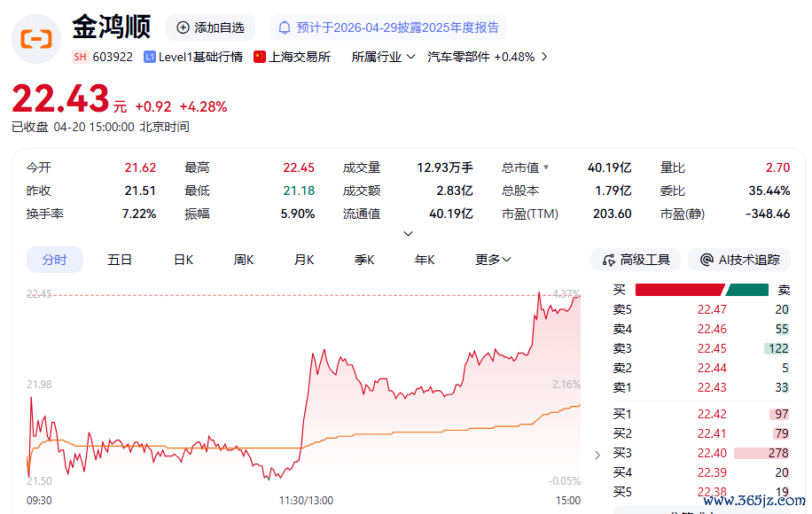The height and width of the screenshot is (514, 812).
Task: Click 成交量 value 12.93万手
Action: click(445, 167)
